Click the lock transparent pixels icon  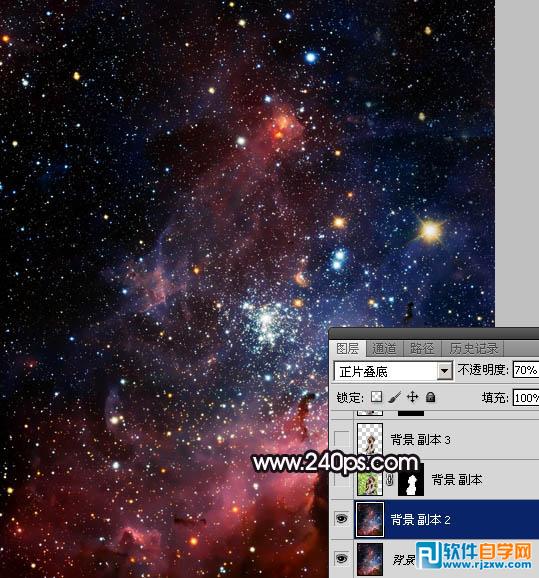click(x=376, y=397)
